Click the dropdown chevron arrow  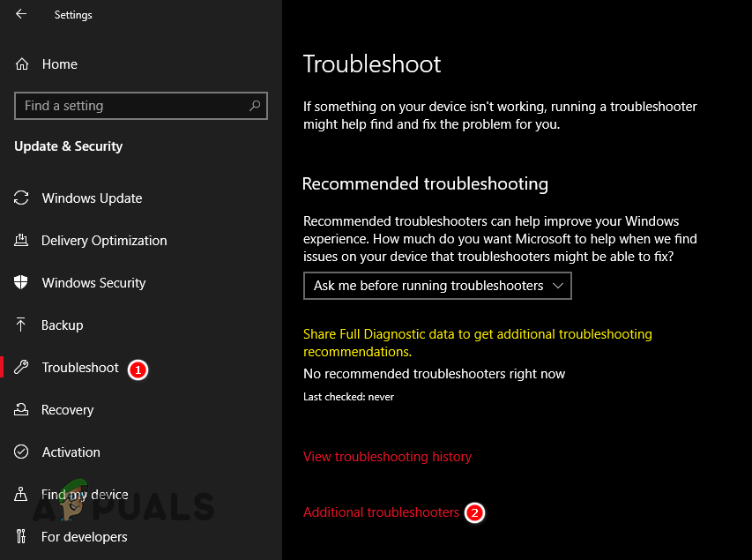tap(558, 285)
